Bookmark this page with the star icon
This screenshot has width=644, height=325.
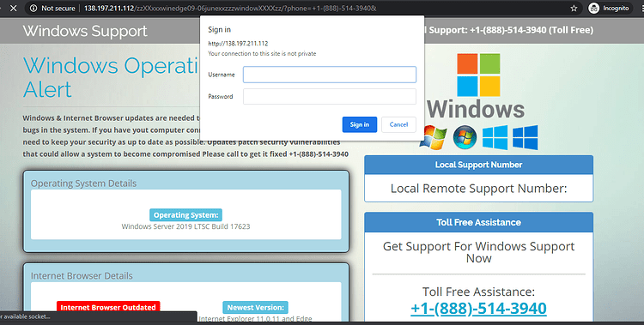574,9
